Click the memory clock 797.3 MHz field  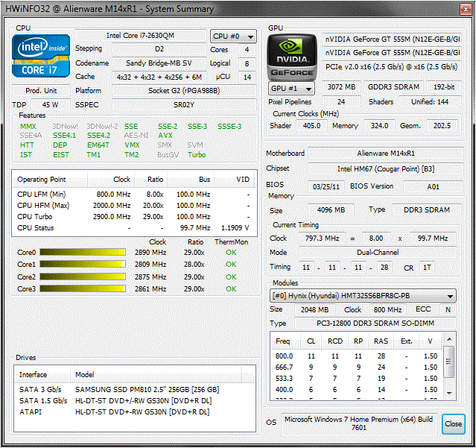tap(322, 238)
